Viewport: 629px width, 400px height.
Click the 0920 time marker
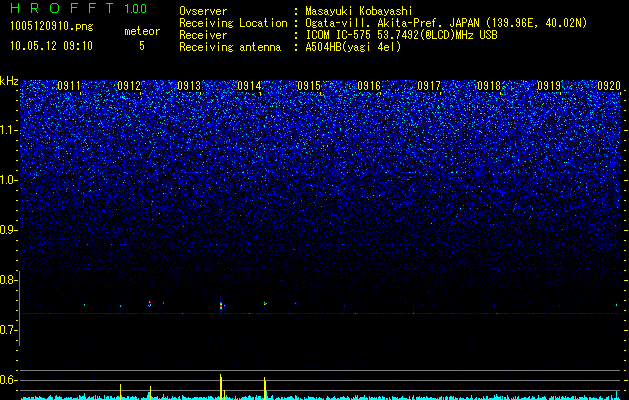tap(609, 86)
